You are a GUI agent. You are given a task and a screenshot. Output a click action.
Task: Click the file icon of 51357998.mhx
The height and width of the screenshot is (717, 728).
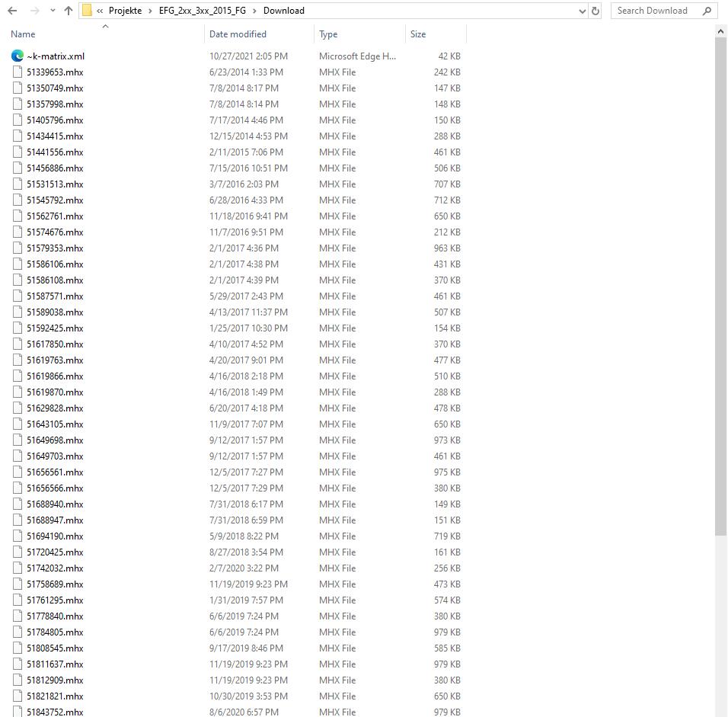point(18,104)
